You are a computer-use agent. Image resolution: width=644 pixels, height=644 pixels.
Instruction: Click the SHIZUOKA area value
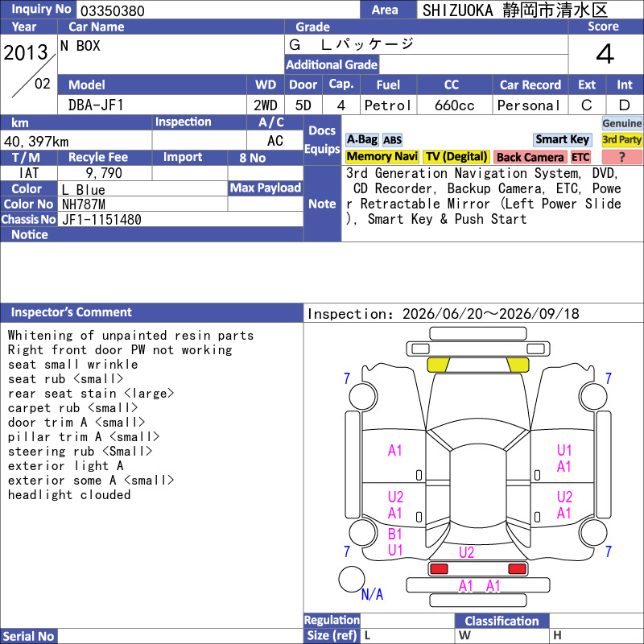coord(515,10)
